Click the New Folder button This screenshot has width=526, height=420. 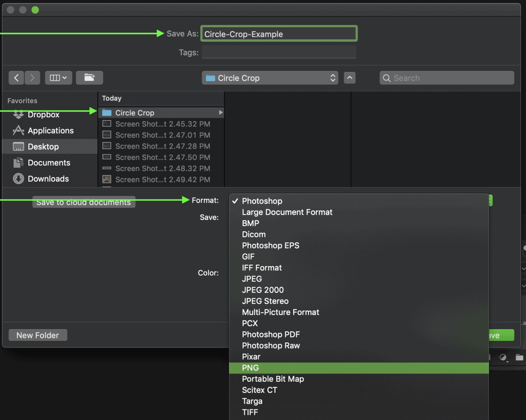38,335
